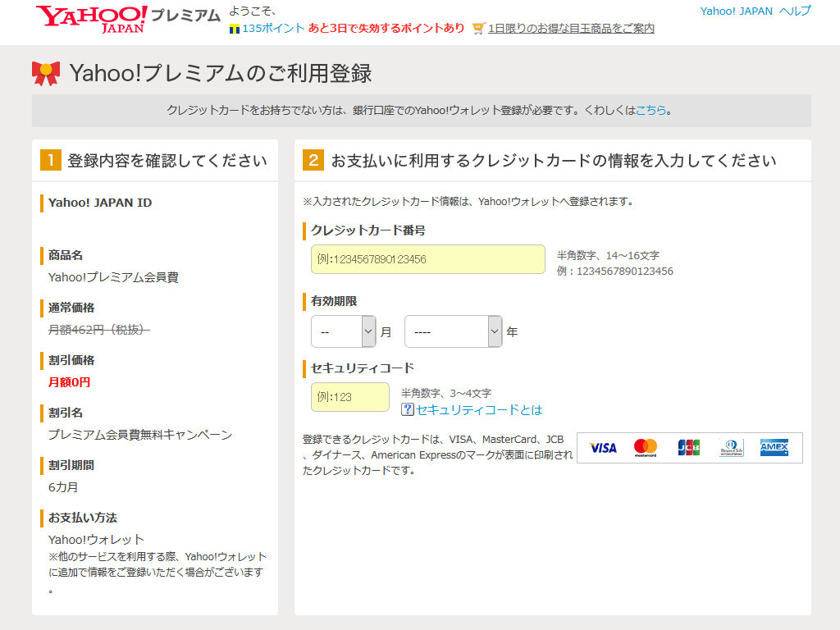Image resolution: width=840 pixels, height=630 pixels.
Task: Click the こちら link about bank registration
Action: tap(651, 111)
